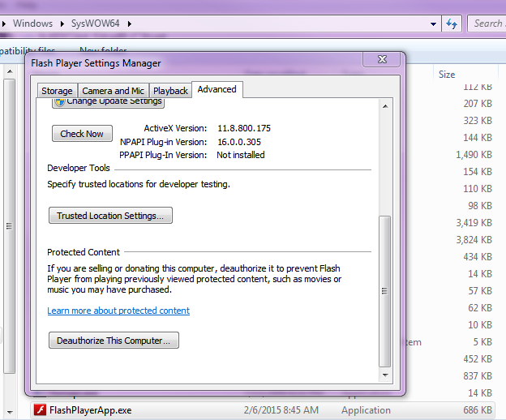Click the 837 KB size entry
Image resolution: width=506 pixels, height=420 pixels.
[x=478, y=375]
